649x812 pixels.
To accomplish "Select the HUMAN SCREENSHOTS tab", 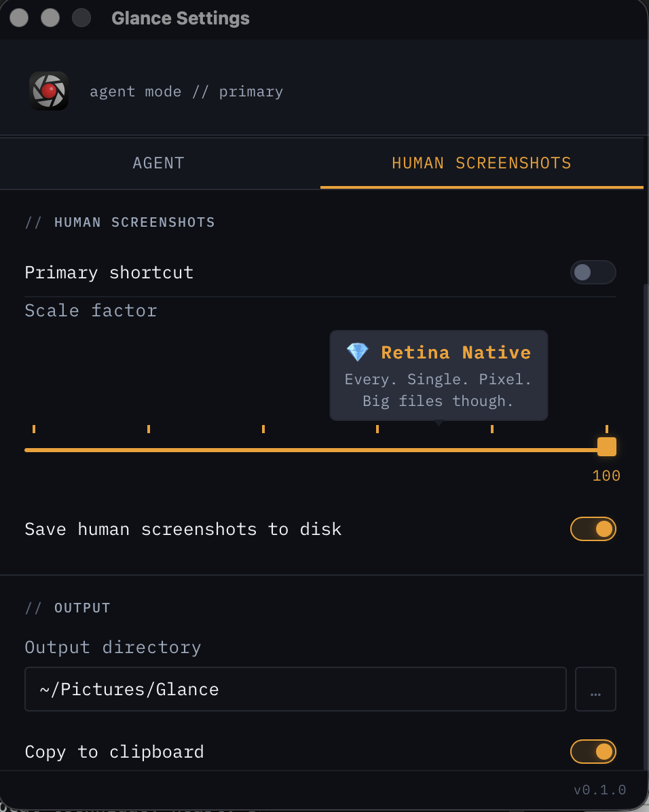I will 481,163.
